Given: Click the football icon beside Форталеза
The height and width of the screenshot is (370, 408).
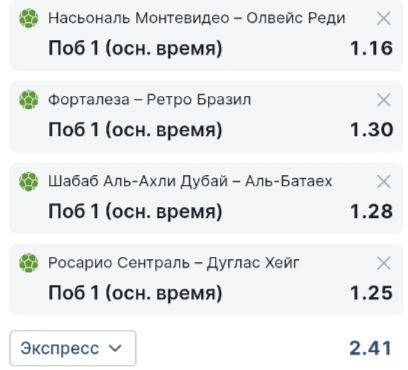Looking at the screenshot, I should (29, 100).
